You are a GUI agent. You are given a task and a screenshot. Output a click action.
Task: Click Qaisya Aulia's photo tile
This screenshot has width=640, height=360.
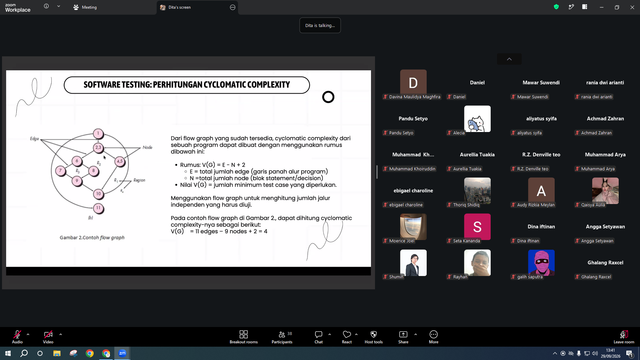click(605, 190)
